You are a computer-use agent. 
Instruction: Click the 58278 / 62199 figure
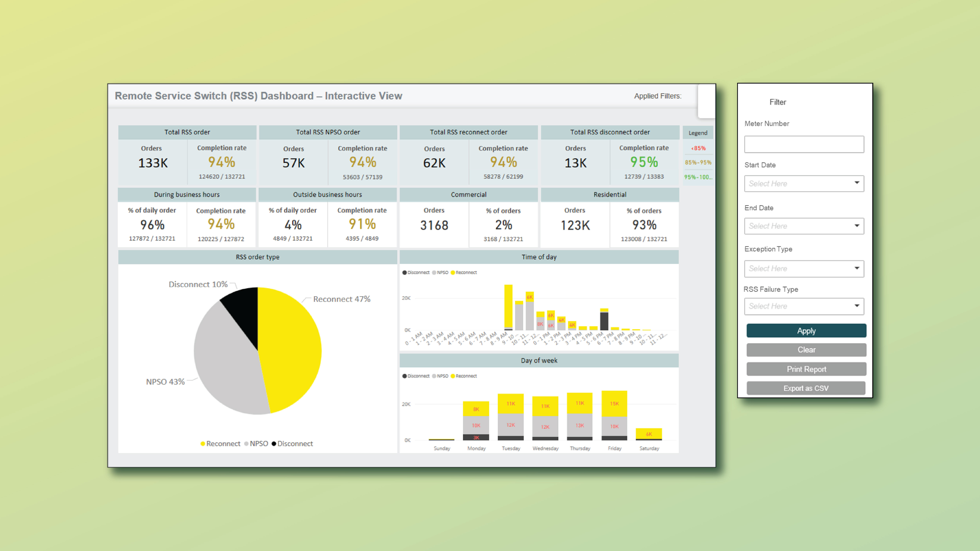pos(503,177)
